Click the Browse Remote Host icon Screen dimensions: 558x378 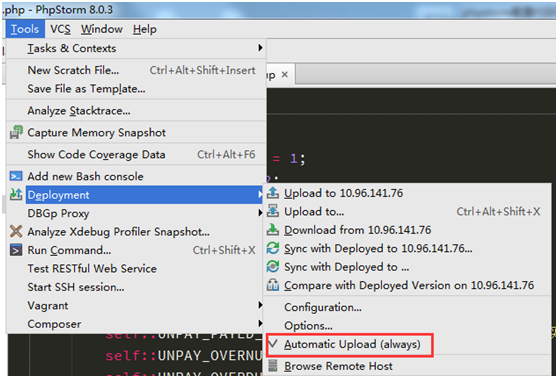(x=273, y=366)
